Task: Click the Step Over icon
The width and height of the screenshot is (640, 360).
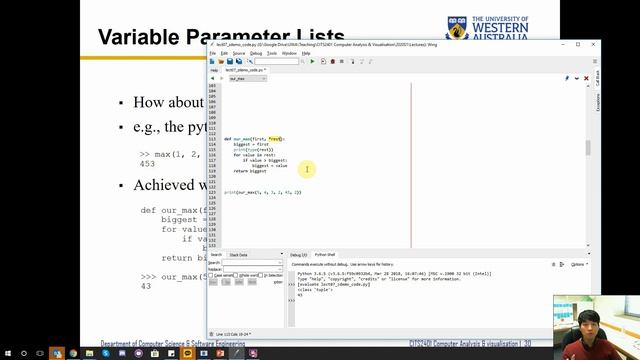Action: [x=361, y=61]
